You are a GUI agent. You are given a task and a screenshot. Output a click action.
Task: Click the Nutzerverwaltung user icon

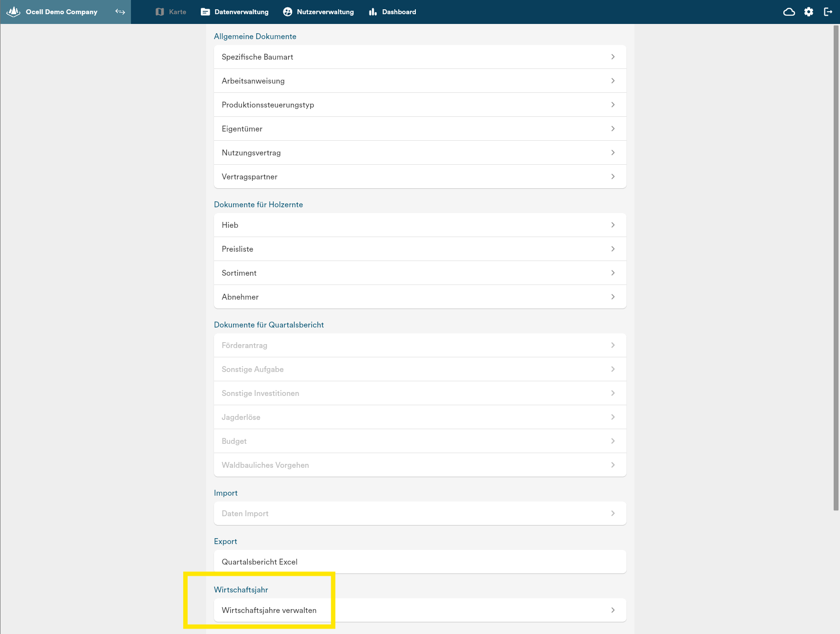tap(288, 12)
